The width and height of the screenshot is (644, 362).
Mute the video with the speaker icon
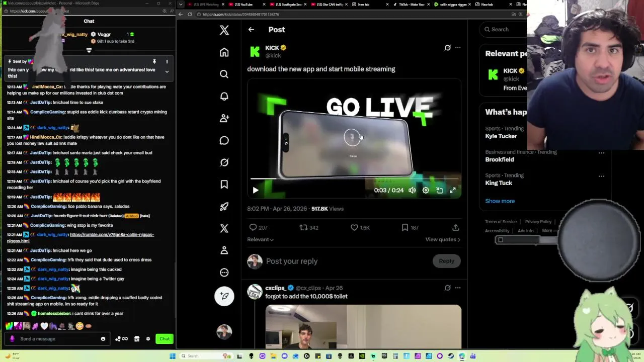coord(412,191)
